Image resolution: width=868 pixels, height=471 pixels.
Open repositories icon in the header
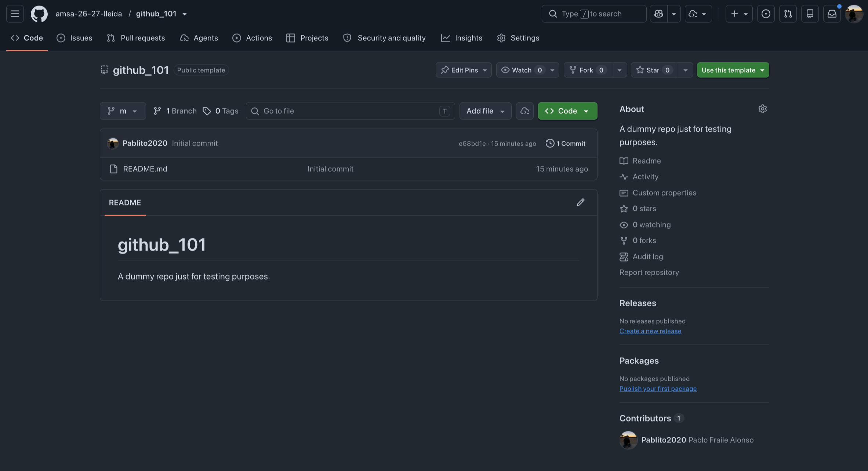pos(810,14)
